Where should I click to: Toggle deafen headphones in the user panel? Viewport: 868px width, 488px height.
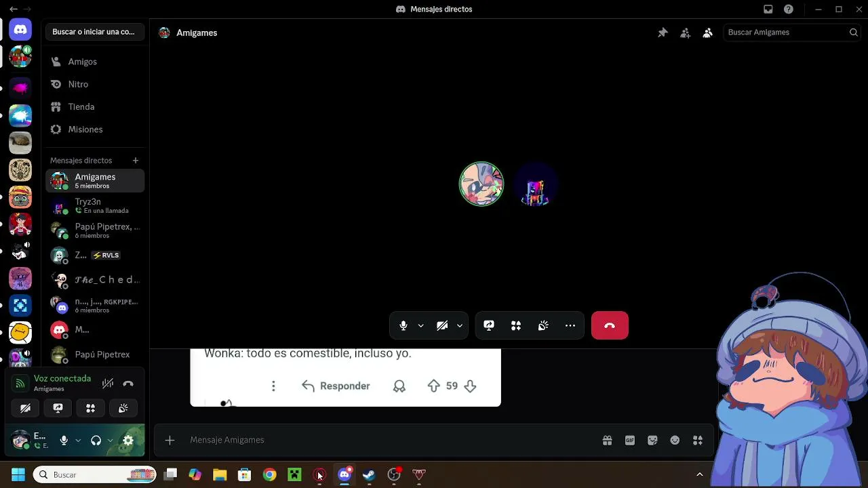[x=96, y=441]
